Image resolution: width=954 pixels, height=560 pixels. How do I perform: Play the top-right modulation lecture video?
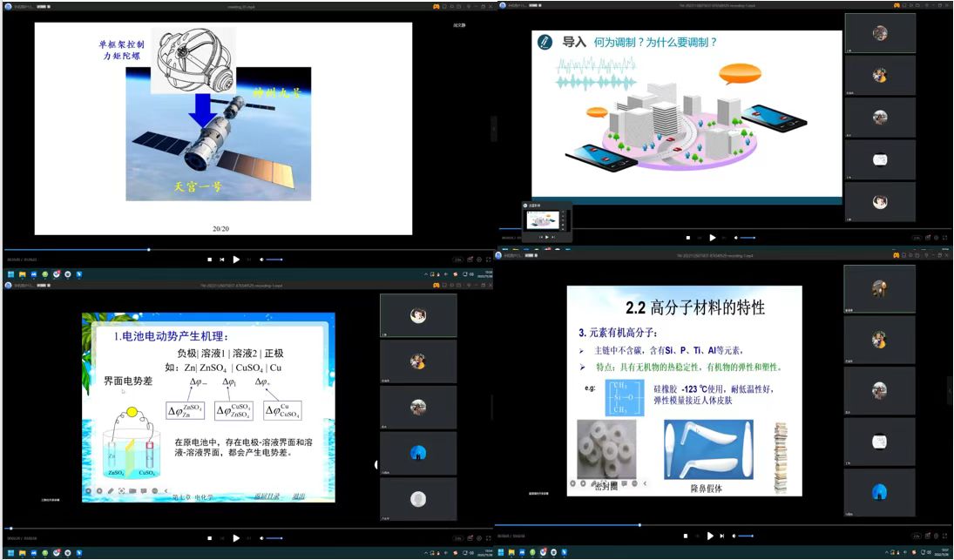tap(713, 238)
